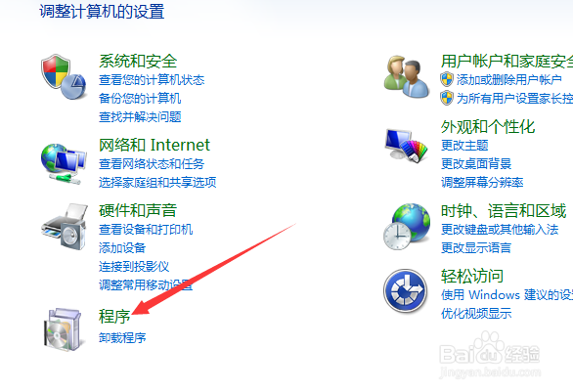The width and height of the screenshot is (573, 392).
Task: Click 调整屏幕分辨率 link
Action: (482, 182)
